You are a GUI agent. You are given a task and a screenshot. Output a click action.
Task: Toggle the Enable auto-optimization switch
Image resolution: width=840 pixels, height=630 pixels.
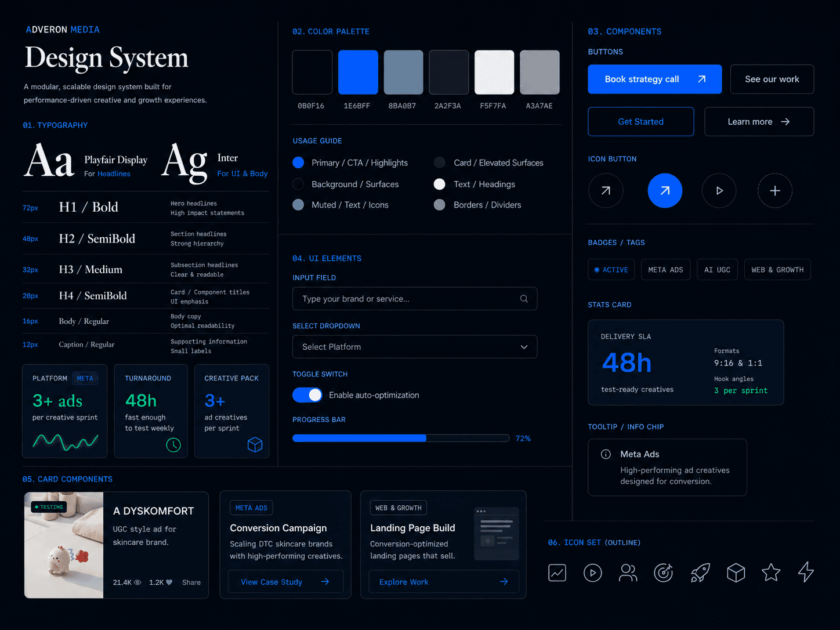click(x=307, y=395)
